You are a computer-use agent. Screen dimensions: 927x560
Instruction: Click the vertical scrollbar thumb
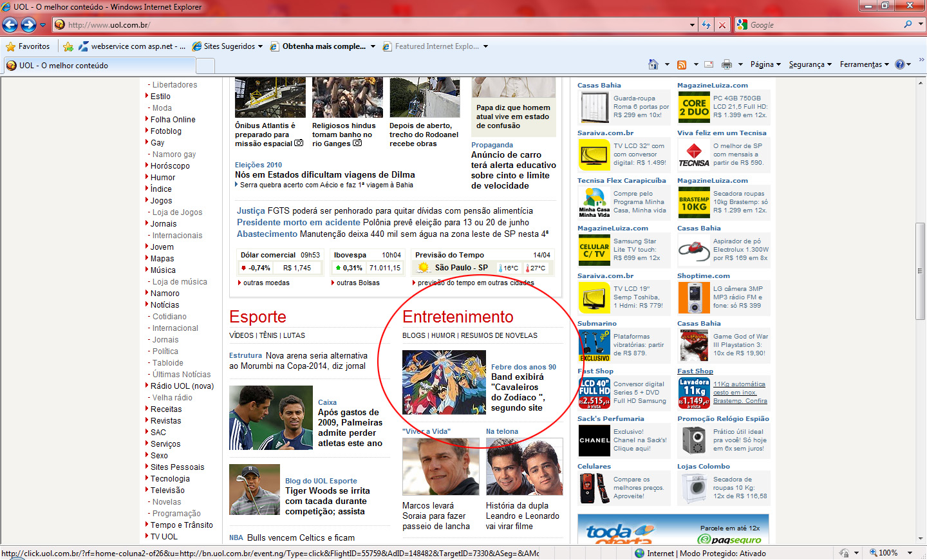[x=921, y=270]
